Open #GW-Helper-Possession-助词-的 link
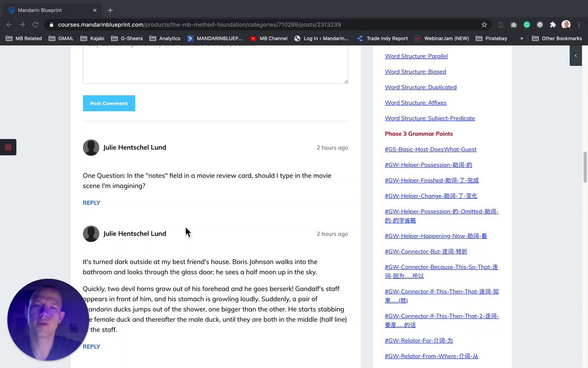Screen dimensions: 588x368 [429, 165]
